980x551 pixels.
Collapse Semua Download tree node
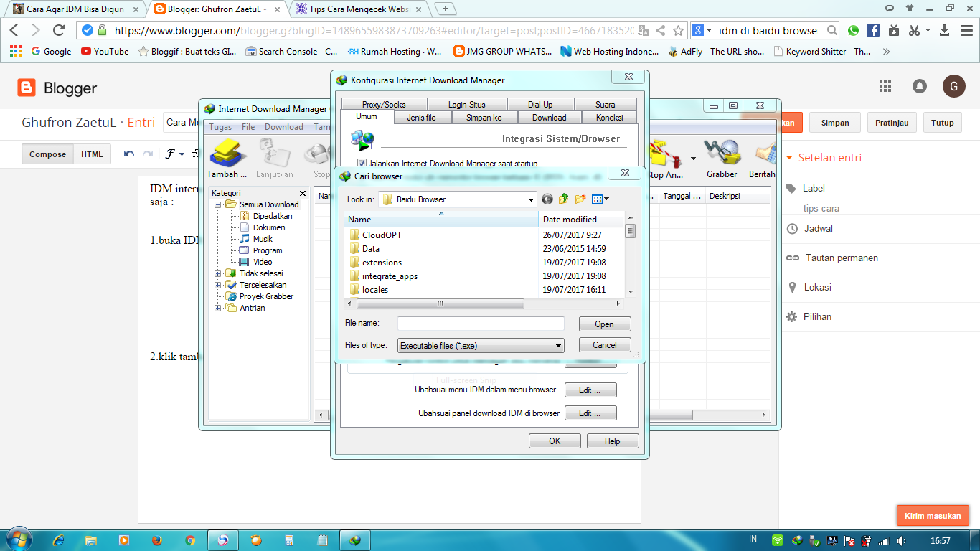(x=218, y=204)
